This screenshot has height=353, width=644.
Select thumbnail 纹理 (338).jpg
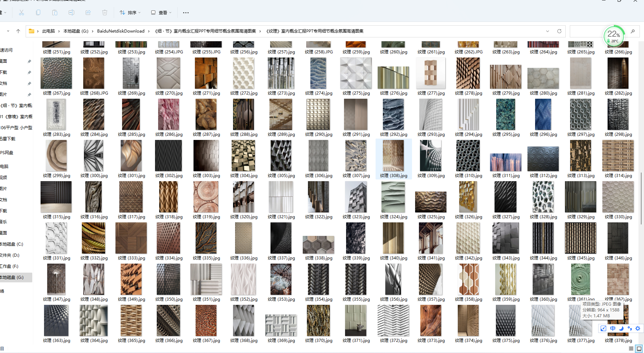click(x=318, y=245)
